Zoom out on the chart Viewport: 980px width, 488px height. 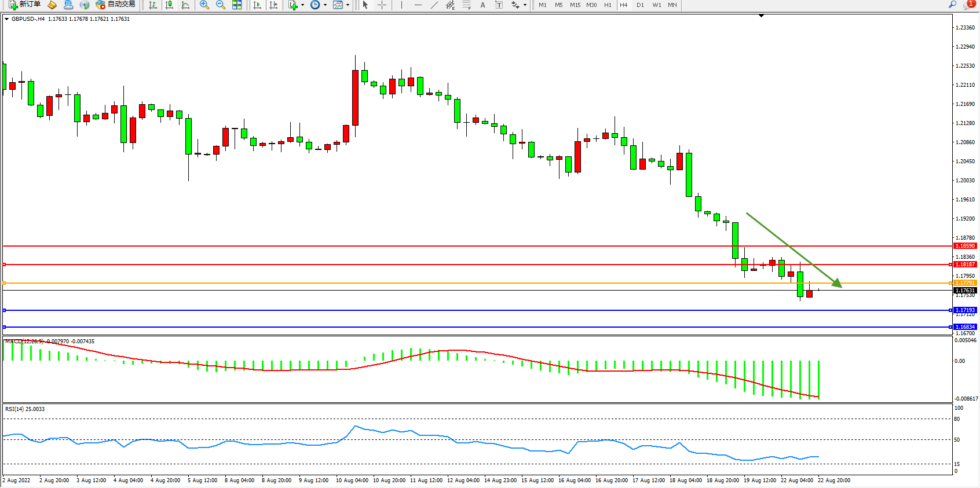pos(221,5)
